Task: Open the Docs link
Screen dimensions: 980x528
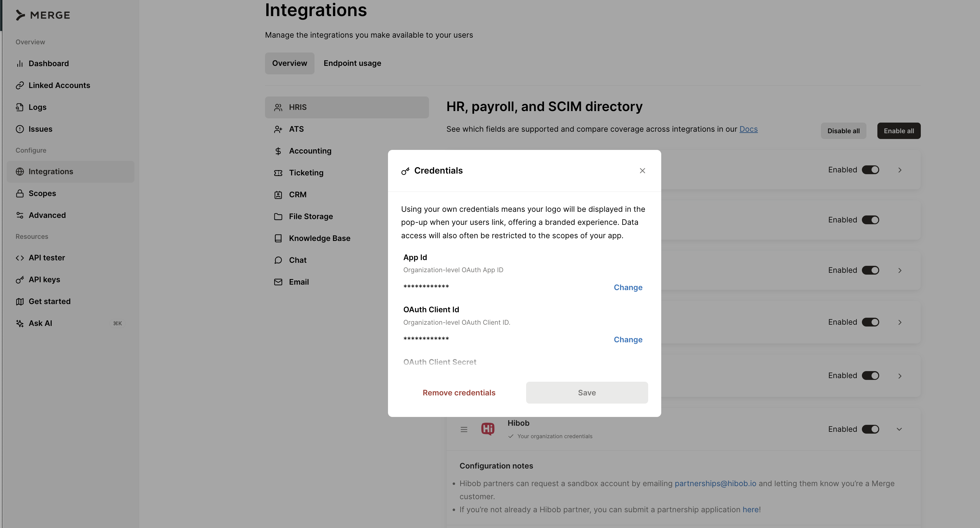Action: pos(748,129)
